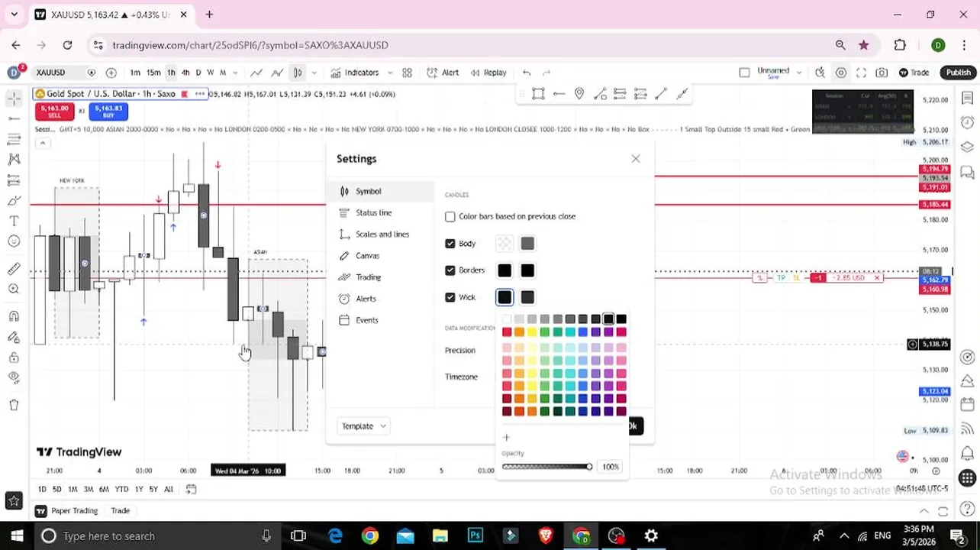Select the Text tool in the left toolbar
This screenshot has width=980, height=550.
coord(14,221)
